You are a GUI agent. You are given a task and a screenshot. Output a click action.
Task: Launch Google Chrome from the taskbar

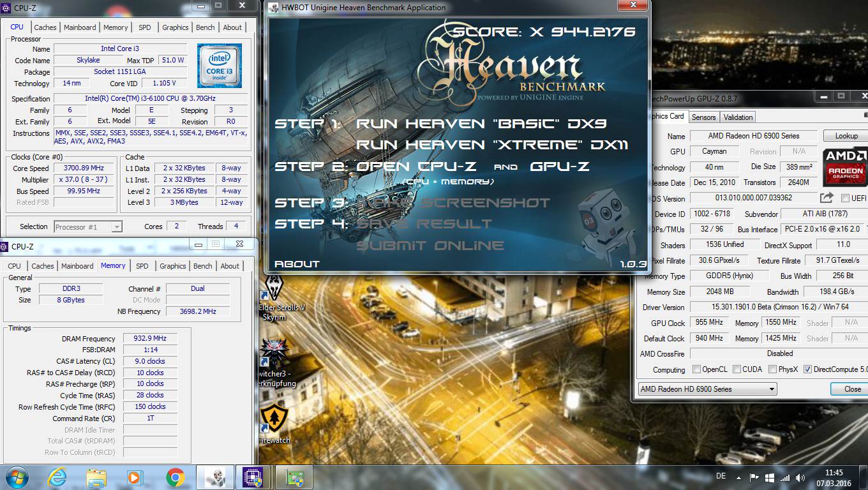pos(175,477)
